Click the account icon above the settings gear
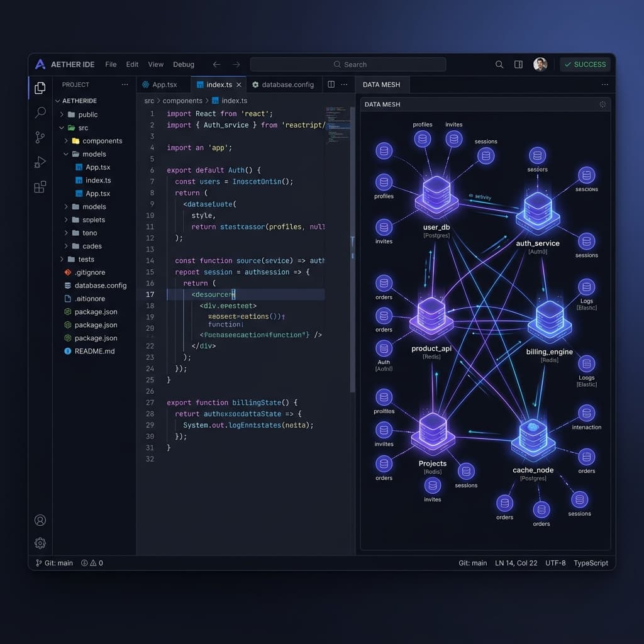Screen dimensions: 644x644 click(x=40, y=520)
